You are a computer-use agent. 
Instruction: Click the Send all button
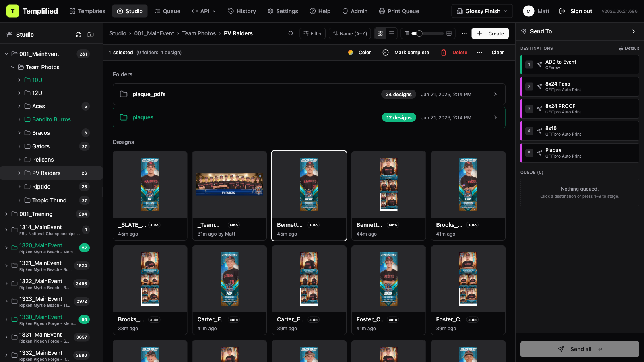[x=580, y=349]
